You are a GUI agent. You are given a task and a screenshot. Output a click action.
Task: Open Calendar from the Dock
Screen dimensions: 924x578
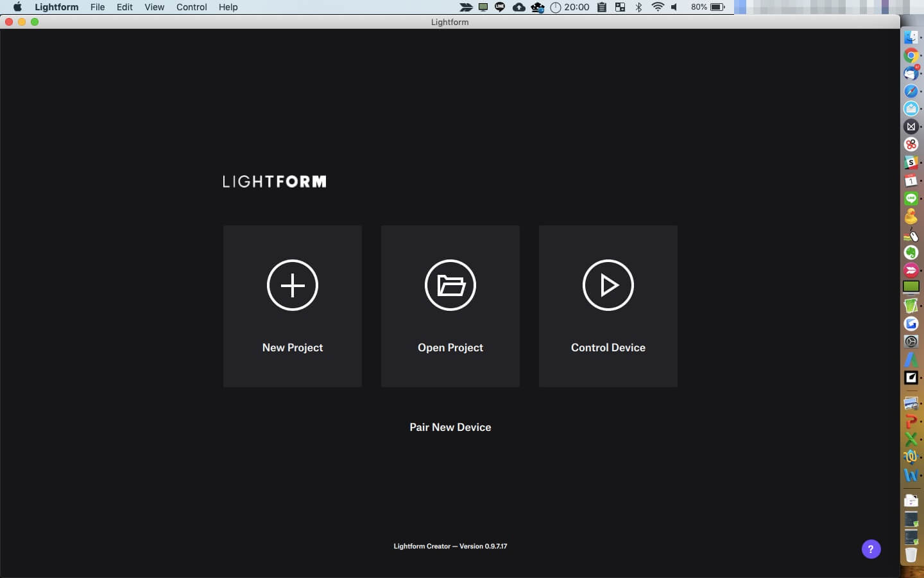click(911, 180)
